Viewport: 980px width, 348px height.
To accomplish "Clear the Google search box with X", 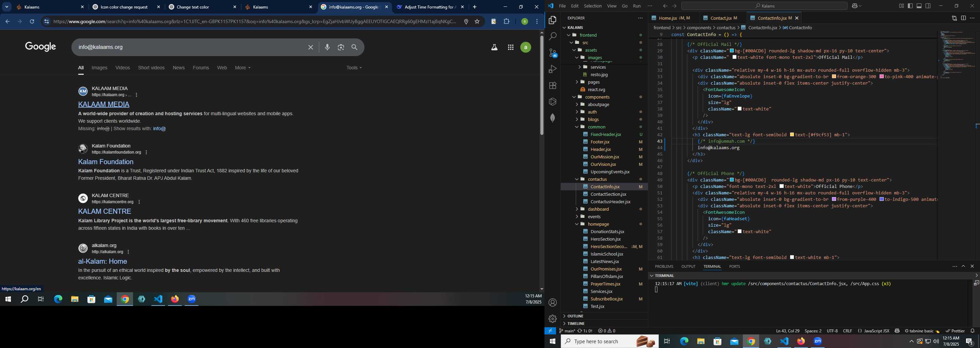I will pyautogui.click(x=310, y=48).
